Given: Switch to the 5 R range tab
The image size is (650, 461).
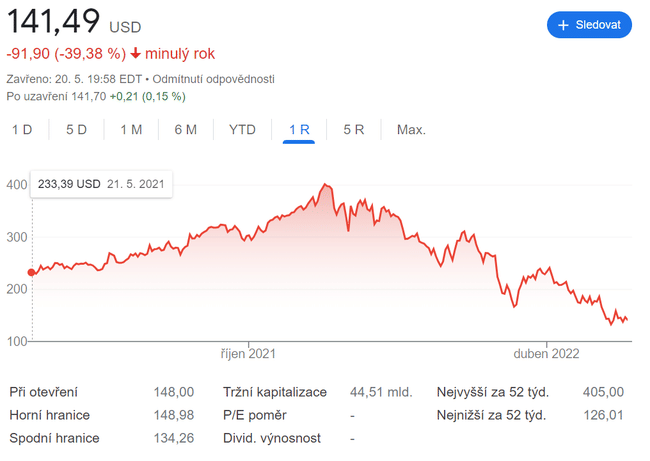Looking at the screenshot, I should point(353,130).
